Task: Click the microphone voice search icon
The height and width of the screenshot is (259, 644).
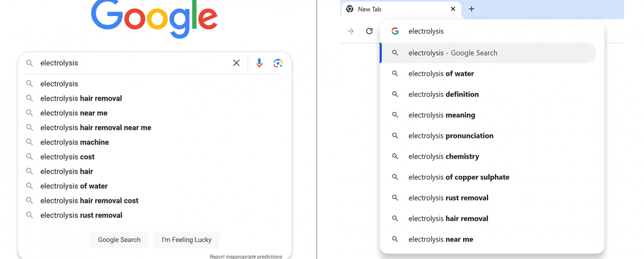Action: (259, 63)
